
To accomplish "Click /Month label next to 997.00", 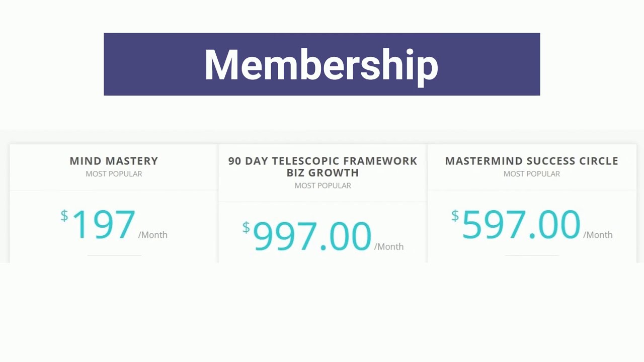I will coord(389,247).
